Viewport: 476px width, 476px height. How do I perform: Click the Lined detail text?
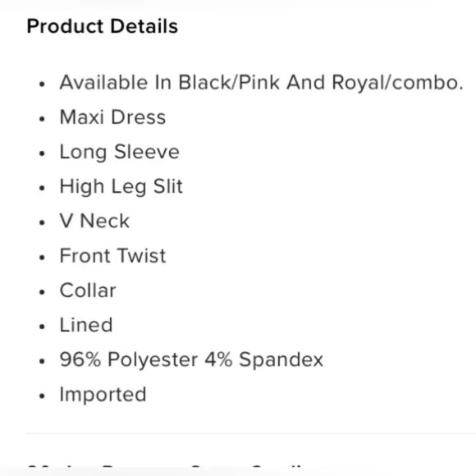coord(86,325)
